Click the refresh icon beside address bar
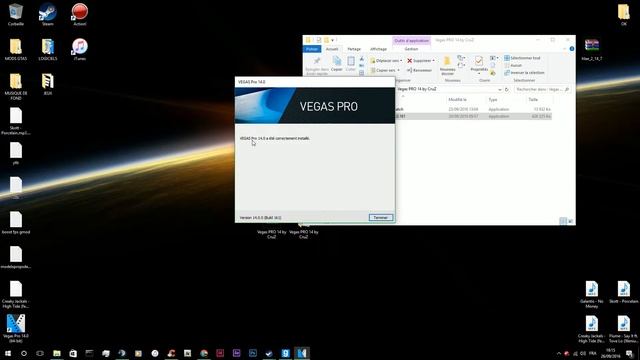Screen dimensions: 640x360 point(507,89)
